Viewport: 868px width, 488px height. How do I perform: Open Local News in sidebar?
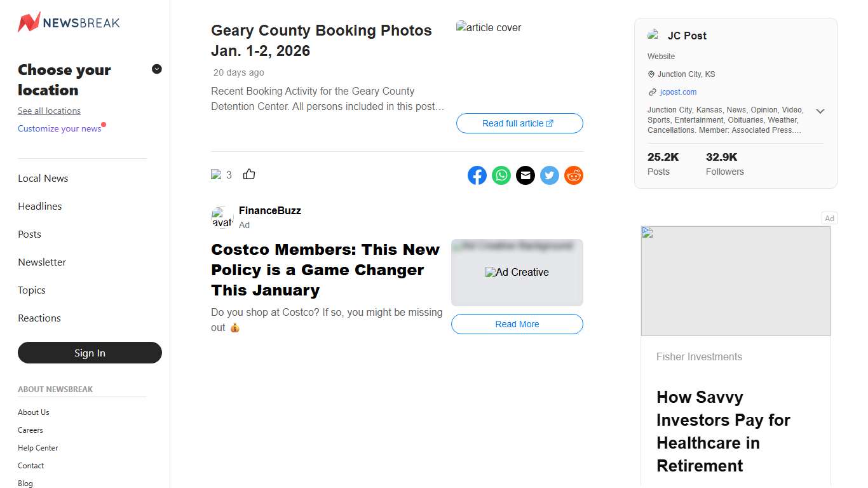click(x=43, y=179)
